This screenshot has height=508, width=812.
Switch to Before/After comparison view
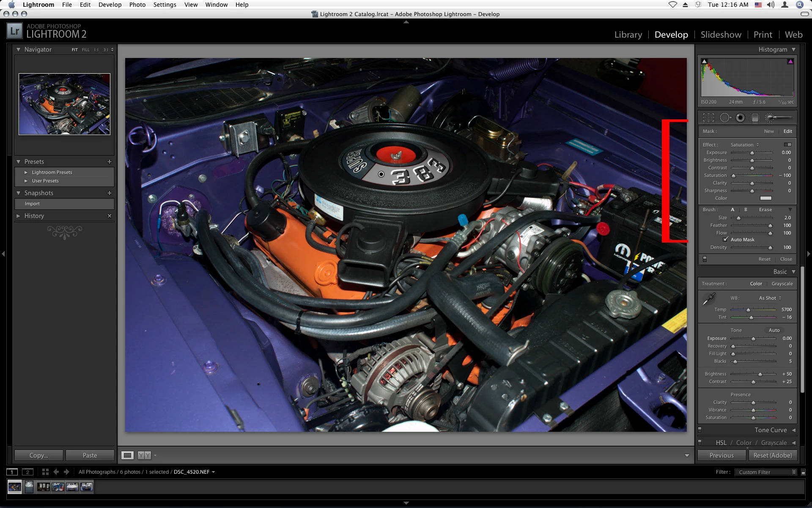coord(144,455)
